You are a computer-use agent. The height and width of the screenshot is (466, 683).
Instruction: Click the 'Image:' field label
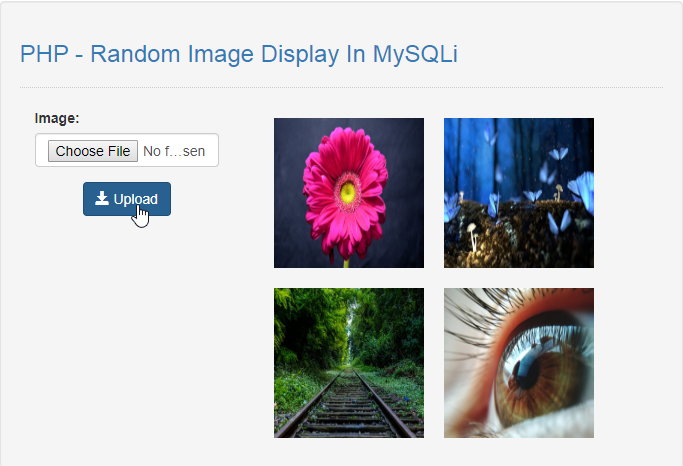[x=57, y=118]
